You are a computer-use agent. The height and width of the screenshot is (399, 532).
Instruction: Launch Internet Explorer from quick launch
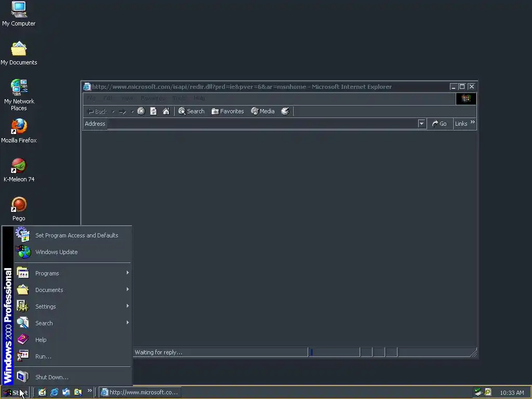coord(54,392)
